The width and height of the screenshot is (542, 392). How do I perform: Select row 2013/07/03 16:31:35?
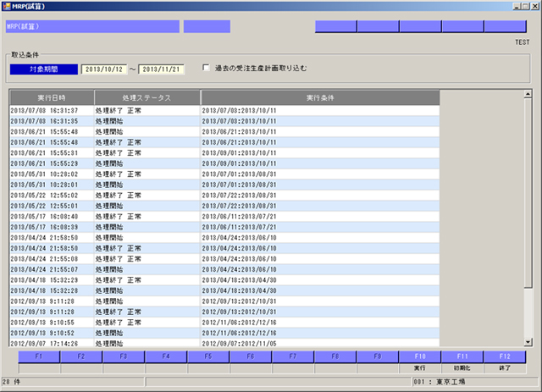coord(224,121)
